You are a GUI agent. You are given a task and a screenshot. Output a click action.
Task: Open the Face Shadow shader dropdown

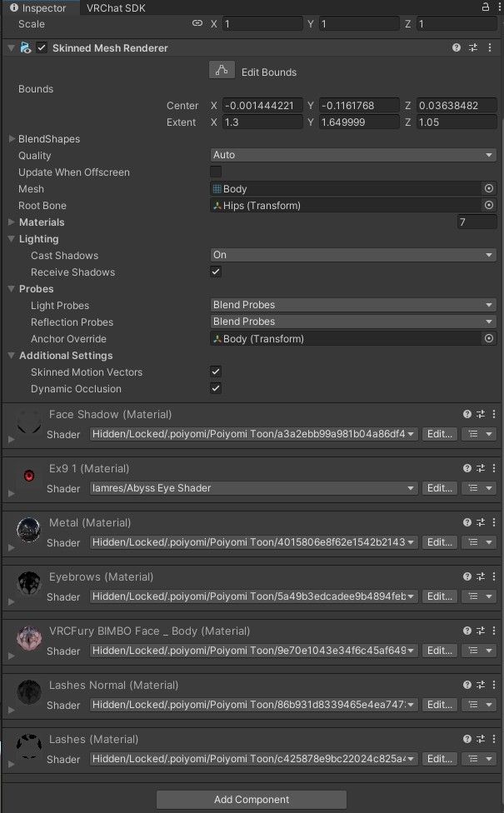pyautogui.click(x=253, y=434)
